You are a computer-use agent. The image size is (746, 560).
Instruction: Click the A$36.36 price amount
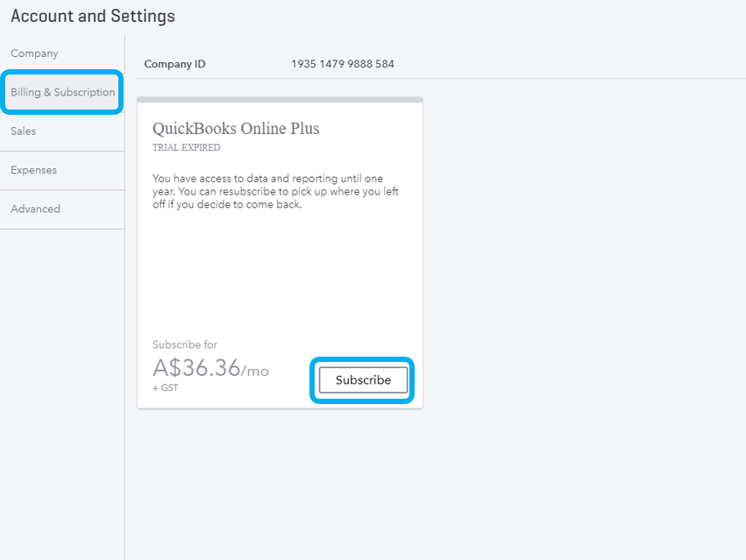tap(196, 368)
